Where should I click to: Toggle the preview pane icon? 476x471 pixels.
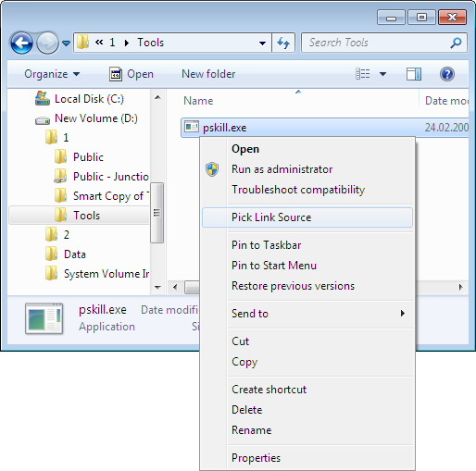[414, 74]
